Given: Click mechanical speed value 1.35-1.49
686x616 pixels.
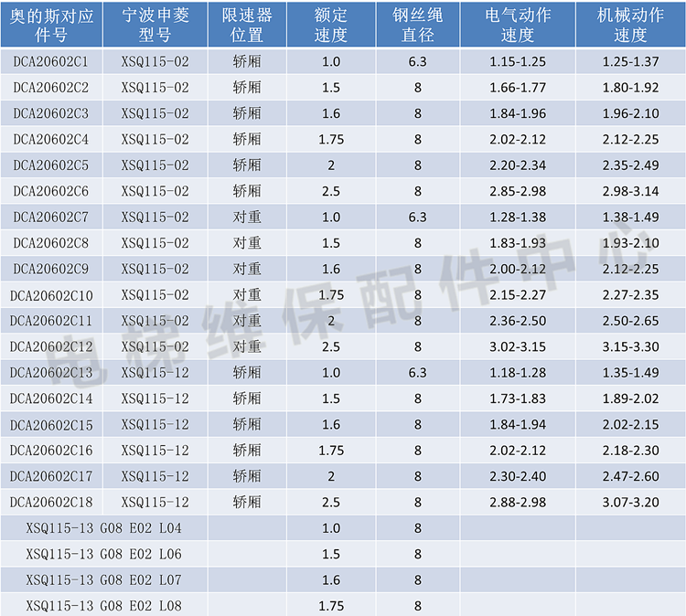Looking at the screenshot, I should click(x=630, y=373).
